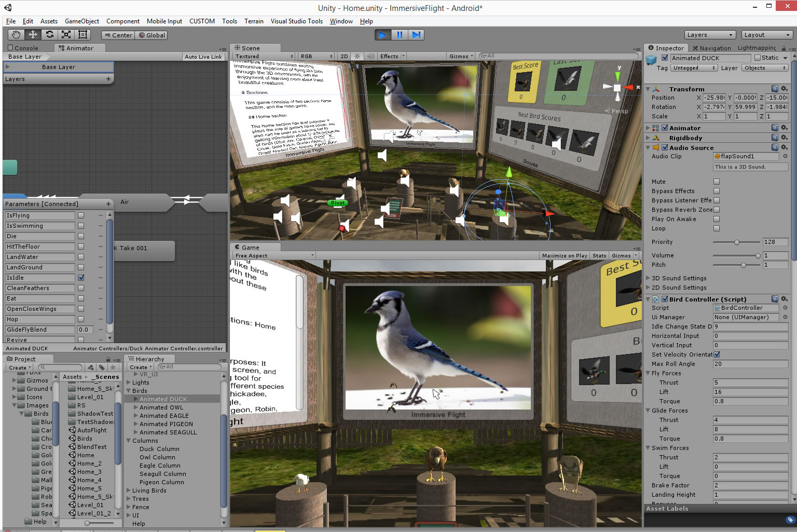Open Animator component gear menu
797x532 pixels.
tap(784, 128)
